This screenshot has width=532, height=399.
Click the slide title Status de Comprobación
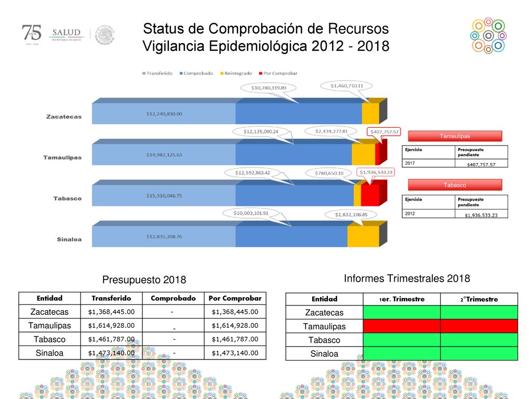[265, 37]
